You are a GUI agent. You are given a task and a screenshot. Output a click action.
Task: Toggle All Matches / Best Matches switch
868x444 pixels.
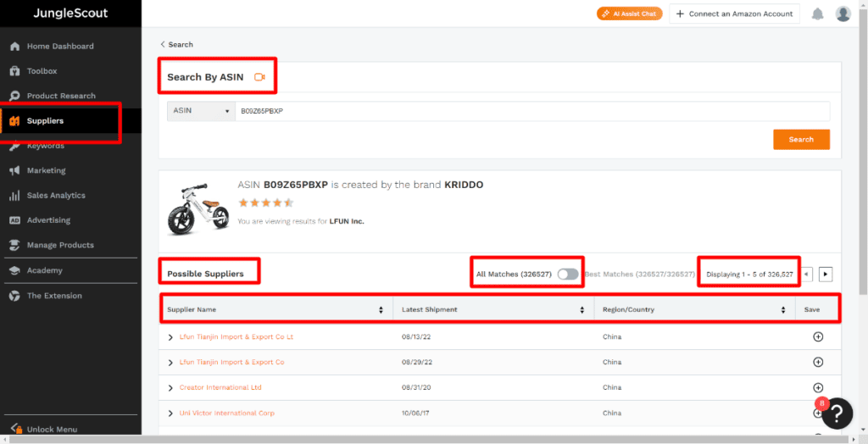click(x=568, y=274)
